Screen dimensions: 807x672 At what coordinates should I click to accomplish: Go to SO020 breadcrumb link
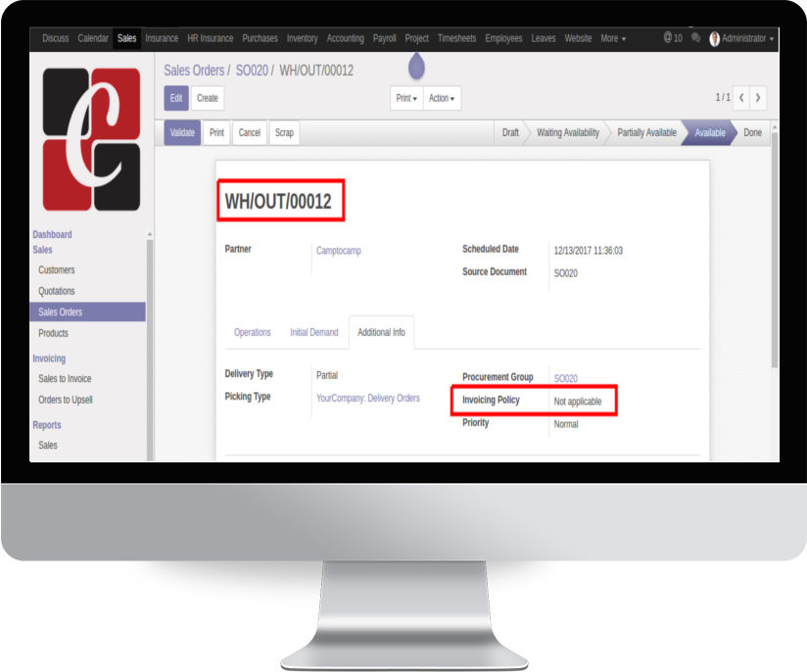tap(252, 71)
